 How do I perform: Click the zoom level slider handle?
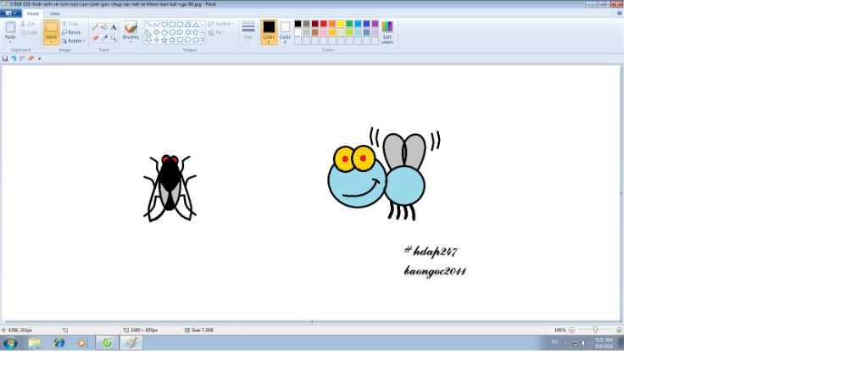point(595,330)
